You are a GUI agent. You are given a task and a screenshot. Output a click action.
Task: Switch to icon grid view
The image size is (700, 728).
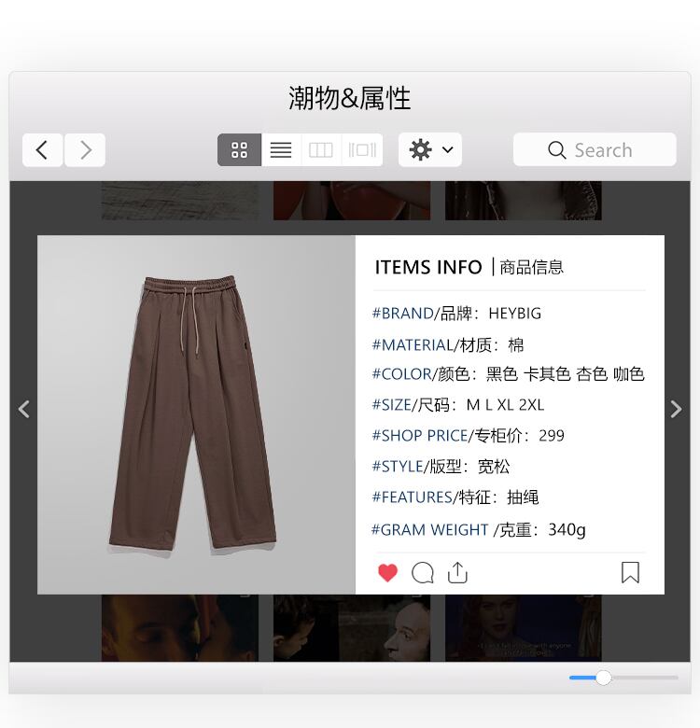[239, 150]
